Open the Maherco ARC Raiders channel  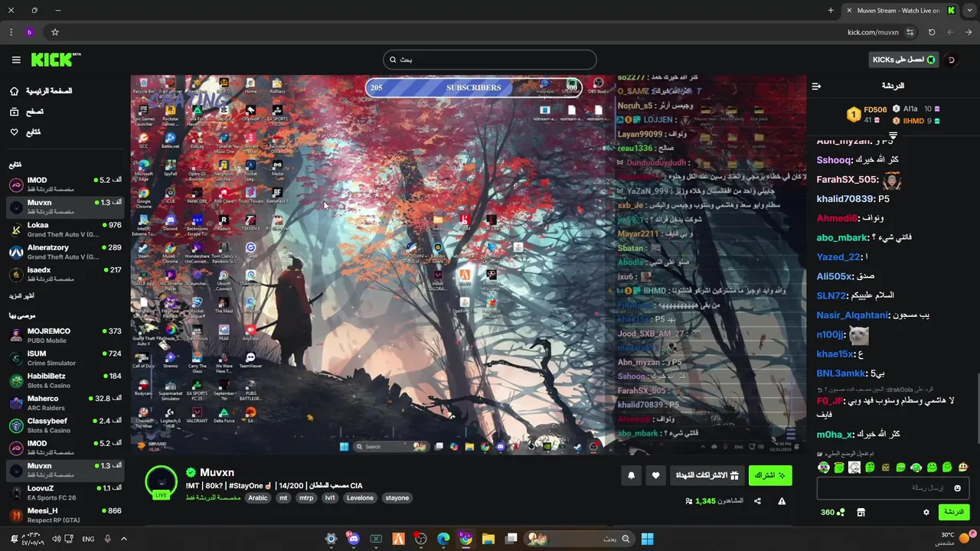(x=65, y=403)
